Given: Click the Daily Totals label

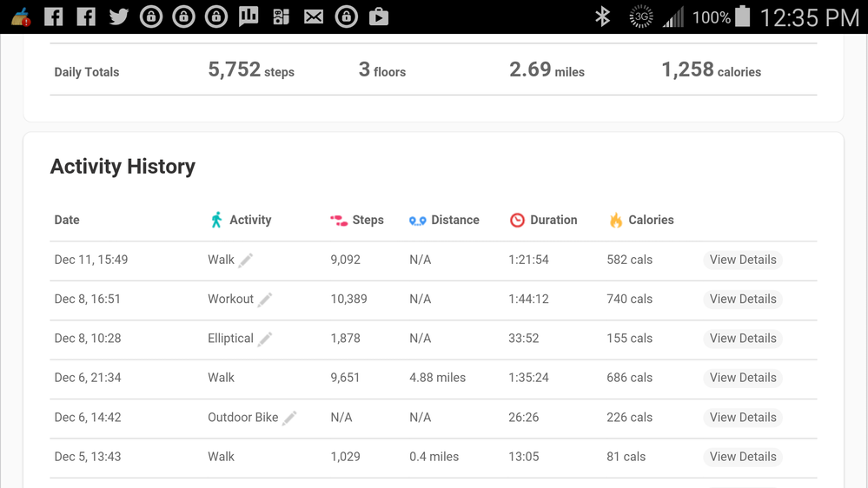Looking at the screenshot, I should (86, 72).
